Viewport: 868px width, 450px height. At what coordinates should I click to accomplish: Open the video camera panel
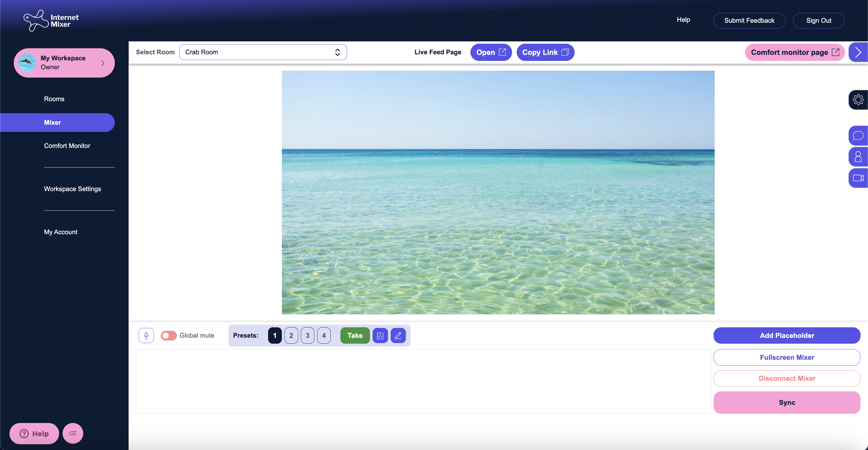[x=858, y=178]
